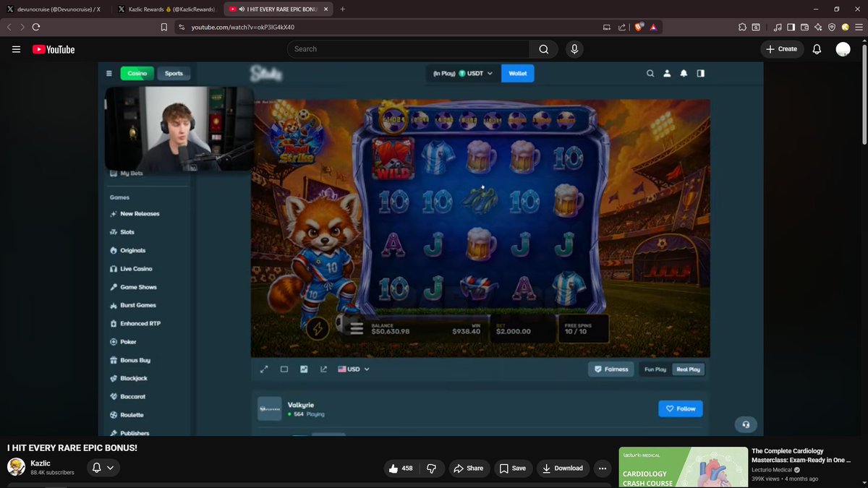This screenshot has width=868, height=488.
Task: Go to the YouTube home logo
Action: pyautogui.click(x=54, y=49)
